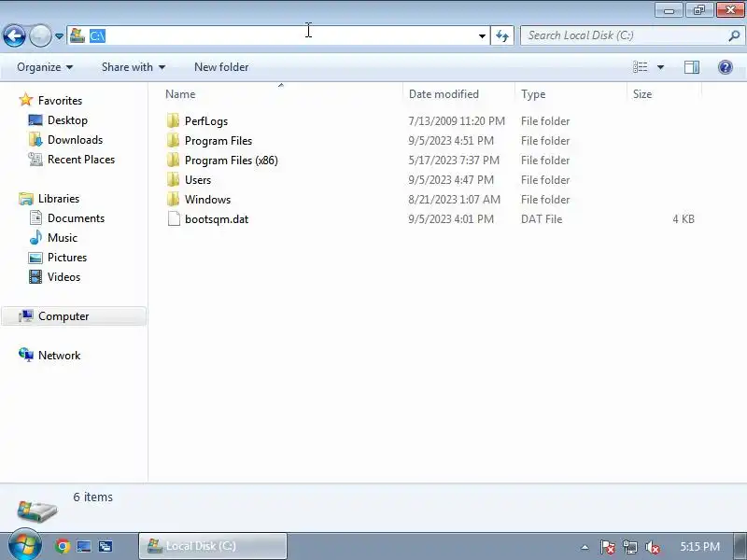
Task: Click the Users folder name
Action: point(198,180)
